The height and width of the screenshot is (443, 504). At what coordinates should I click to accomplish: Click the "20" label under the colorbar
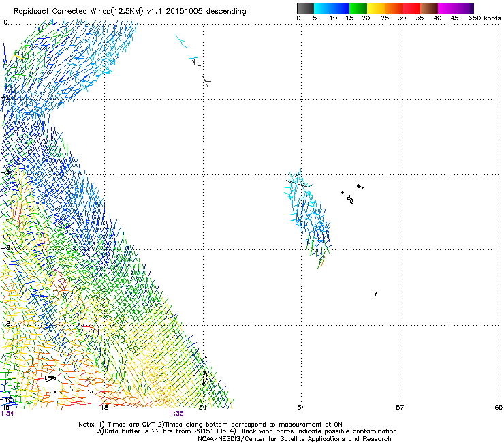tap(366, 18)
